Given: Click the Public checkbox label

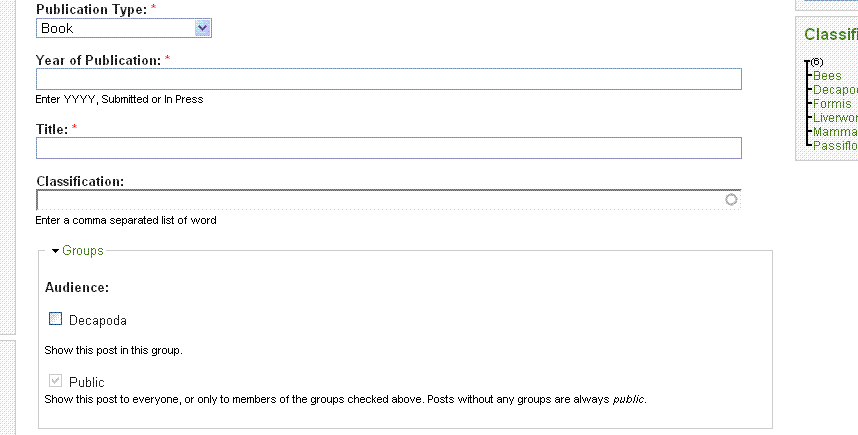Looking at the screenshot, I should [x=86, y=382].
